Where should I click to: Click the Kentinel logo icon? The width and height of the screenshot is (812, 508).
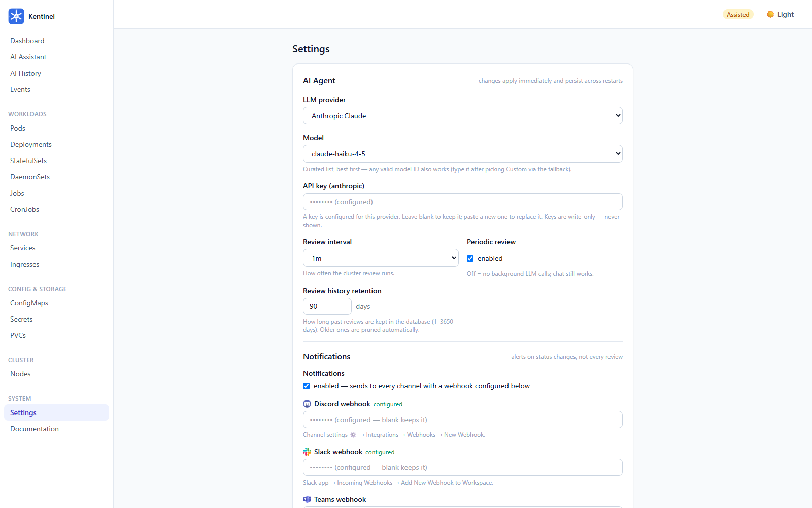[16, 16]
